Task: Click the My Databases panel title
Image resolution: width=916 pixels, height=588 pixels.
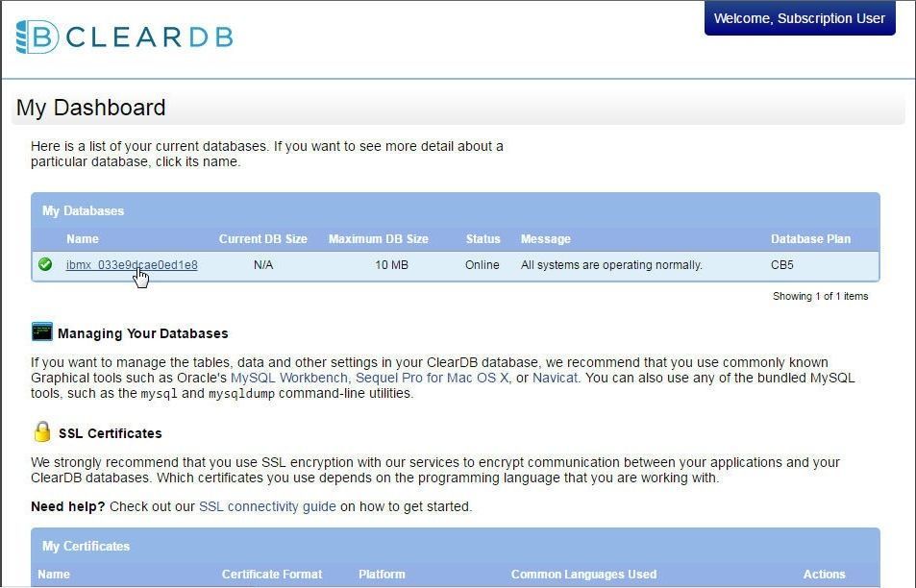Action: tap(83, 210)
